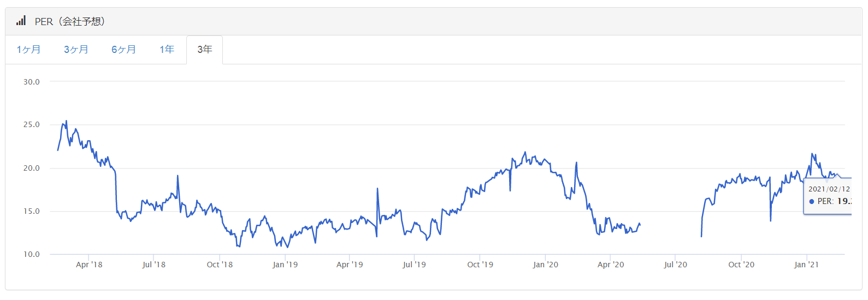Click the Jan '21 x-axis label

click(x=806, y=265)
